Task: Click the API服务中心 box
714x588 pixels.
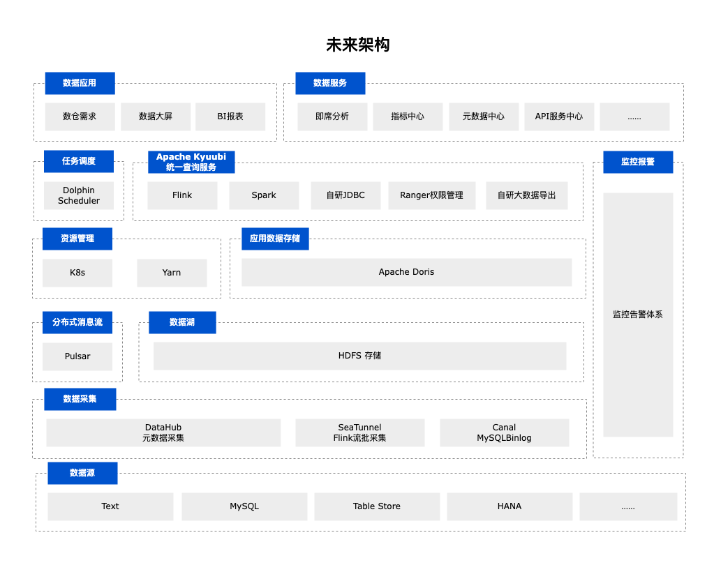Action: coord(559,116)
